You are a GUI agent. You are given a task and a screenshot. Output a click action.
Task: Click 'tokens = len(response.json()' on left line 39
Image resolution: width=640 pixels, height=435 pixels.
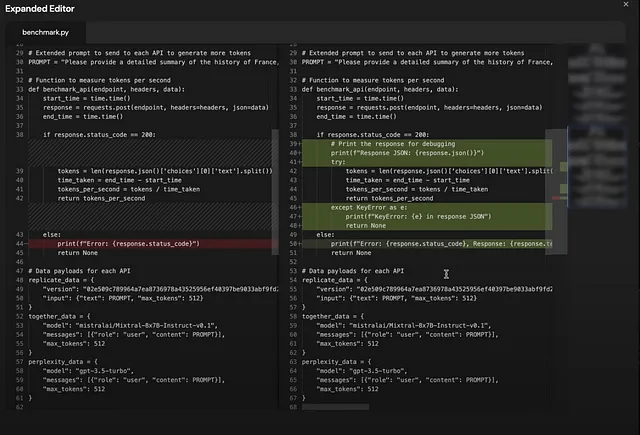coord(165,171)
